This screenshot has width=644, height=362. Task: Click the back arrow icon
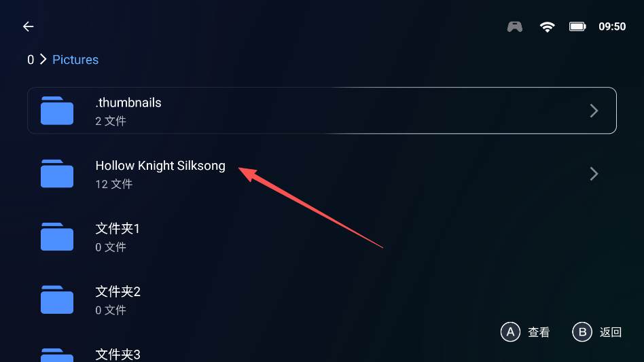click(28, 26)
